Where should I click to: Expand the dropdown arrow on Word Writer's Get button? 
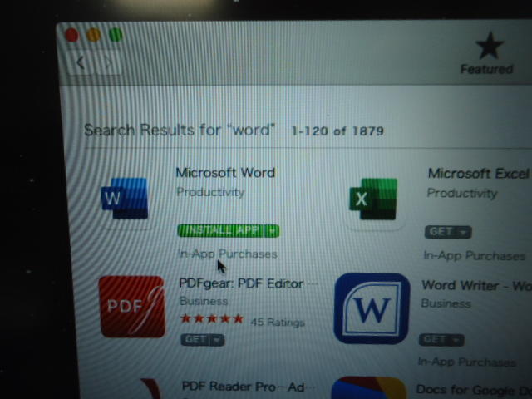tap(457, 340)
